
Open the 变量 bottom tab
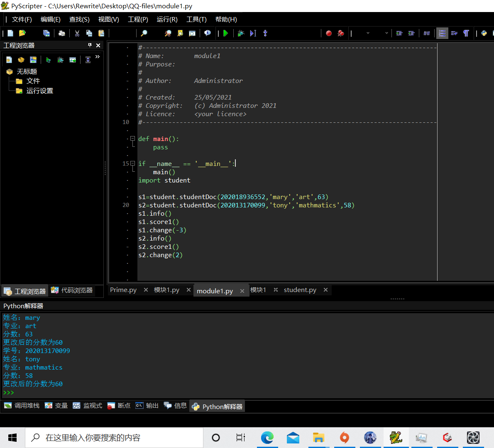[56, 406]
